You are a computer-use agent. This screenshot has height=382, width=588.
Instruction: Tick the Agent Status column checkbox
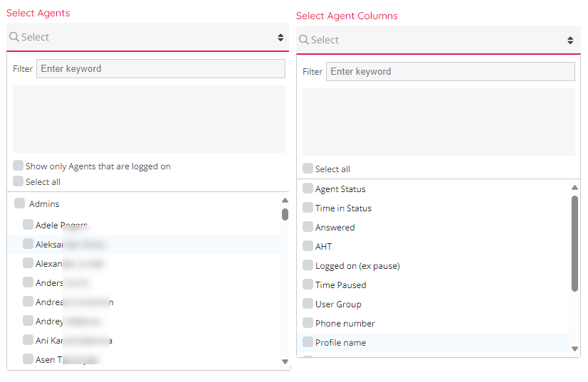308,189
